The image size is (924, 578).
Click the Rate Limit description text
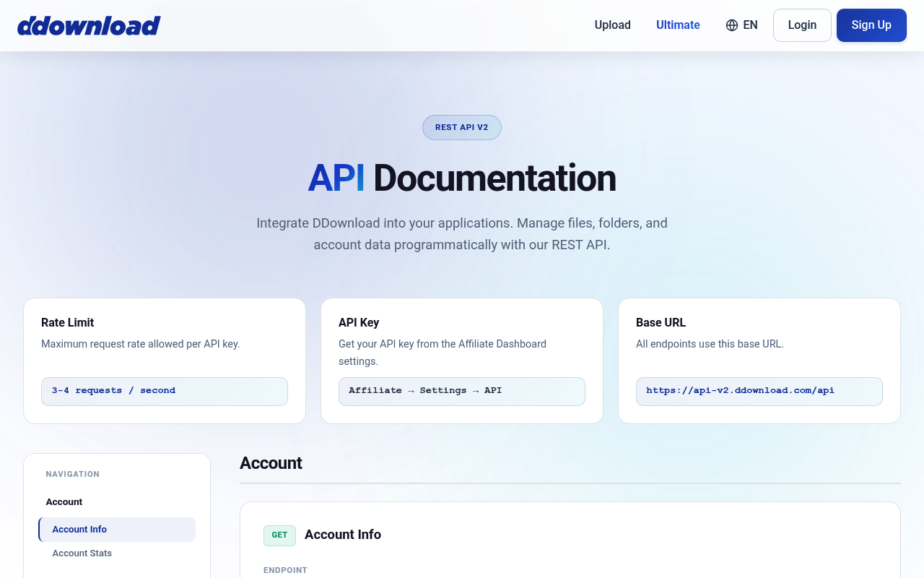141,344
